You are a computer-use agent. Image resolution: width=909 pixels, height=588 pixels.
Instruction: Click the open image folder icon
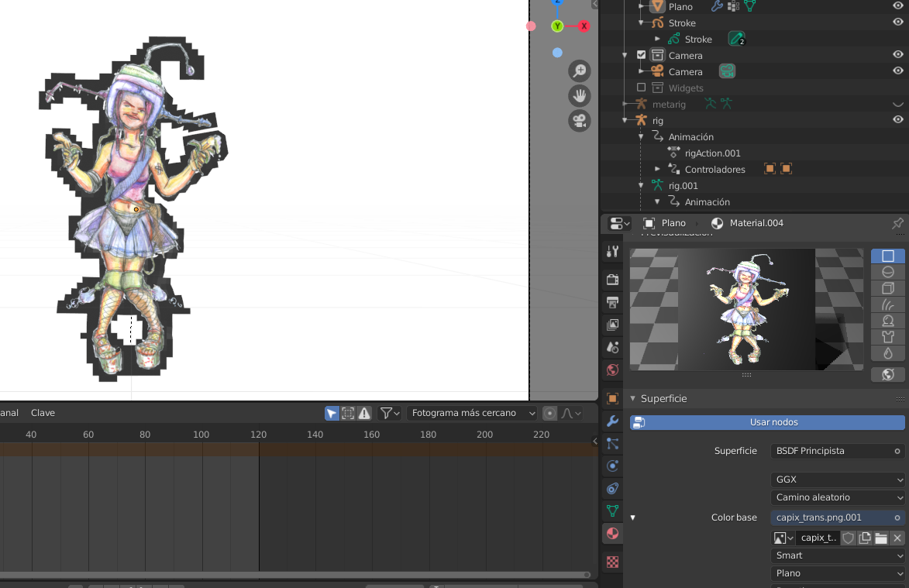(881, 538)
